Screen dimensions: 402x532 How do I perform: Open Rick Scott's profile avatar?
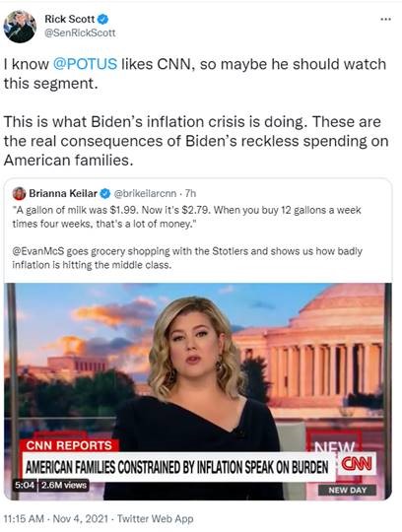[x=20, y=27]
